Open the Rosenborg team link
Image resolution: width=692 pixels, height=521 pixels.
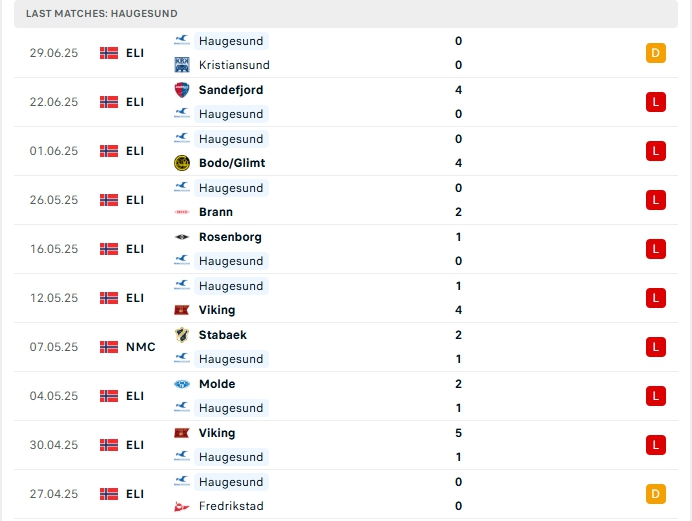[230, 237]
